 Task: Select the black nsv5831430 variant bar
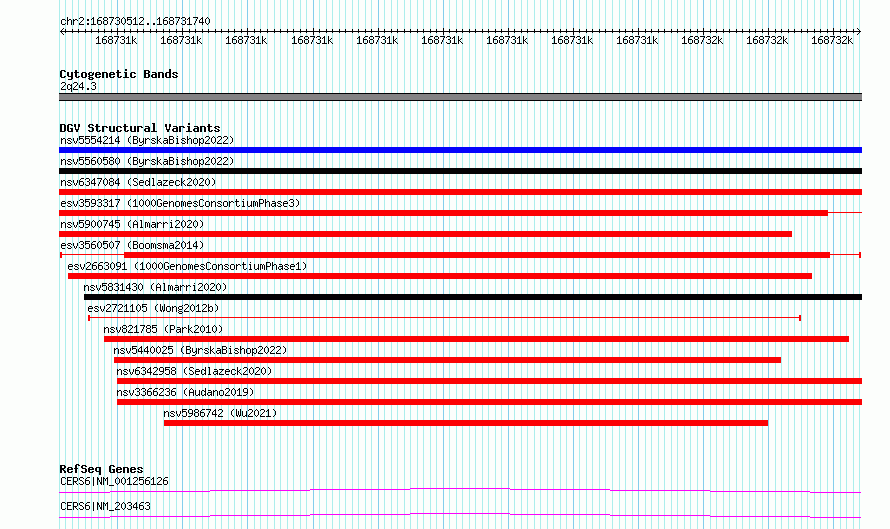pos(473,297)
